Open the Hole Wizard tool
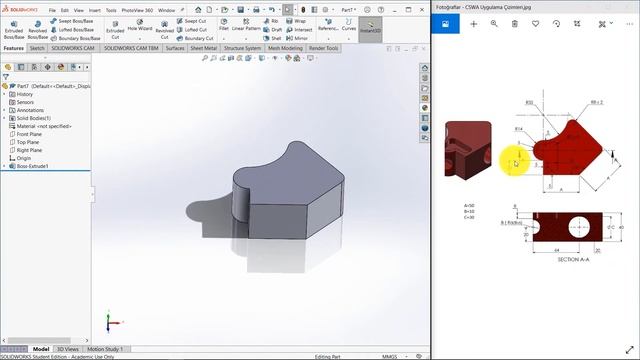This screenshot has width=640, height=360. 140,25
